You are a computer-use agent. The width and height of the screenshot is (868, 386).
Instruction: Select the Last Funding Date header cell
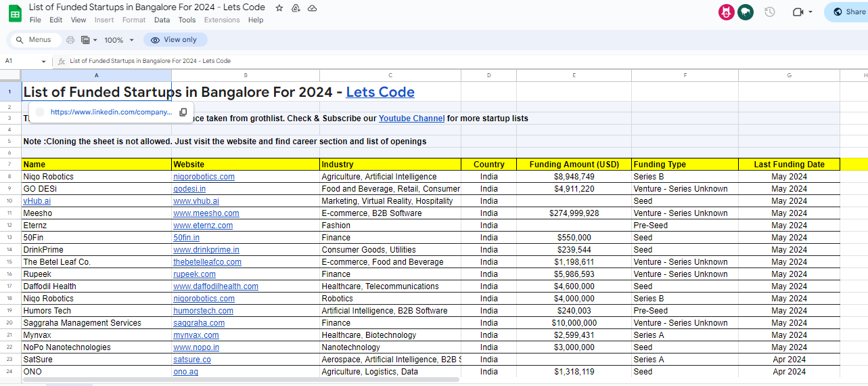click(789, 165)
